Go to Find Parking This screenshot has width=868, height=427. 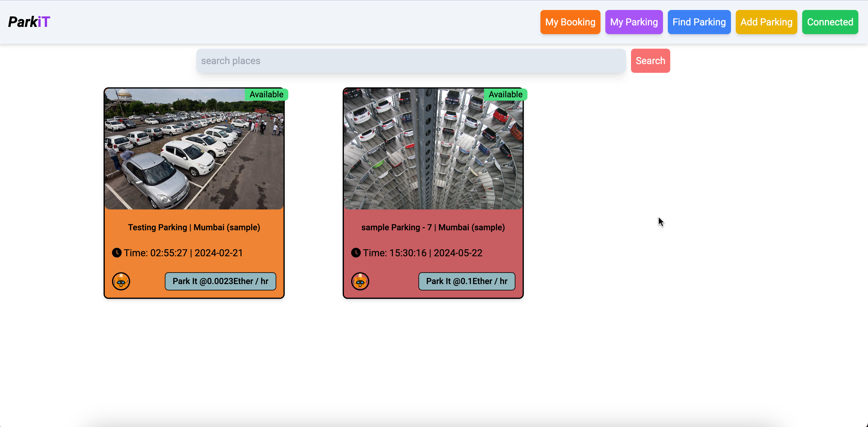(699, 22)
